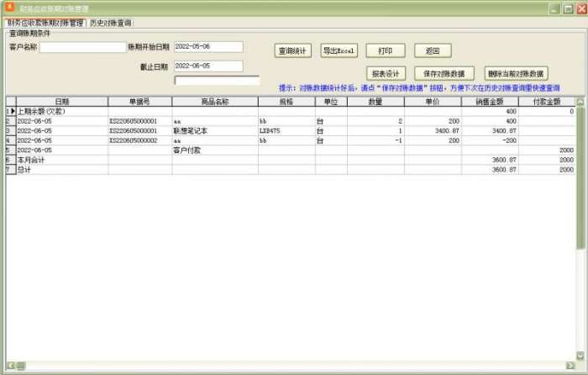Image resolution: width=588 pixels, height=375 pixels.
Task: Select the 本月合计 row label
Action: (x=62, y=161)
